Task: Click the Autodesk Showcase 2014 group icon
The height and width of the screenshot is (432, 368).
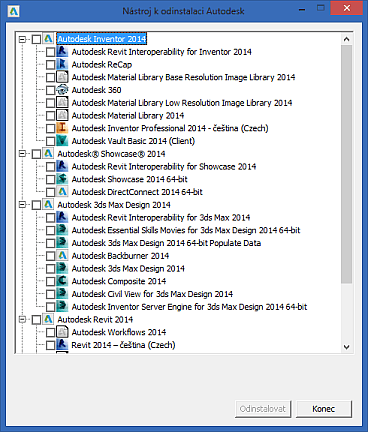Action: click(x=48, y=154)
